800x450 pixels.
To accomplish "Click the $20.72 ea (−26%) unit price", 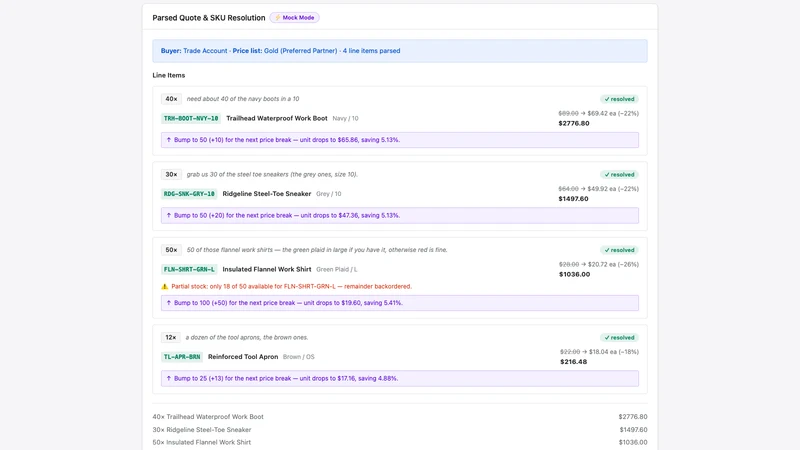I will tap(613, 264).
